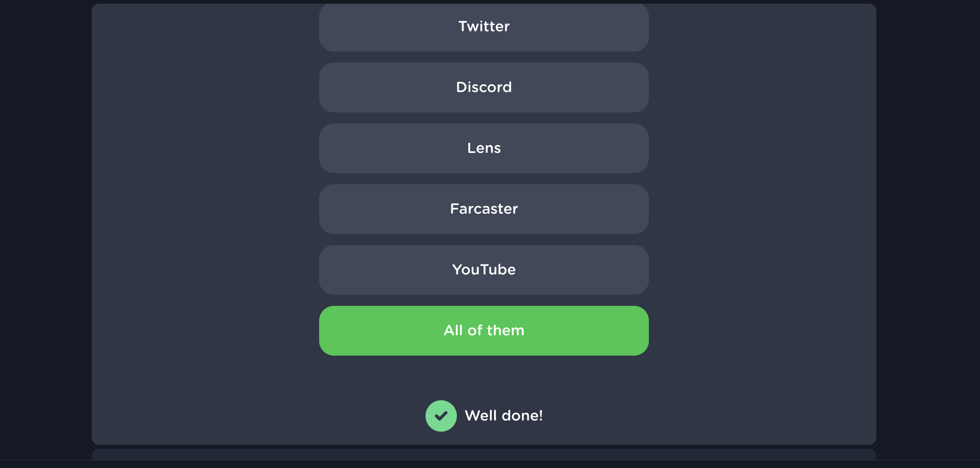Choose the option between Lens and YouTube
This screenshot has width=980, height=468.
[484, 209]
